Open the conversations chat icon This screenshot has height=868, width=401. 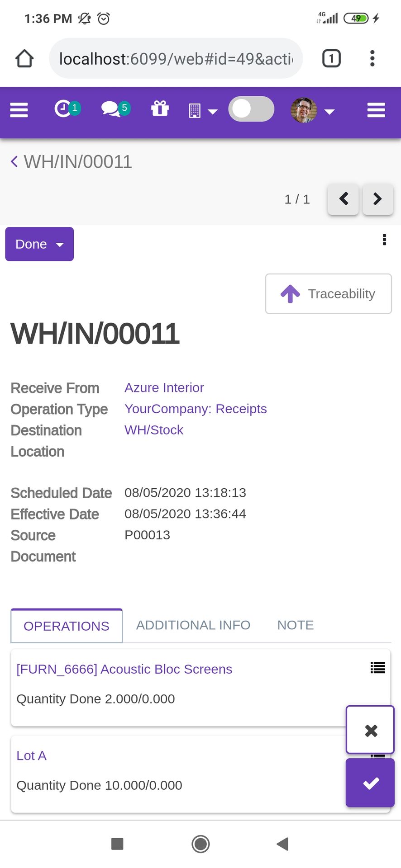[x=116, y=109]
